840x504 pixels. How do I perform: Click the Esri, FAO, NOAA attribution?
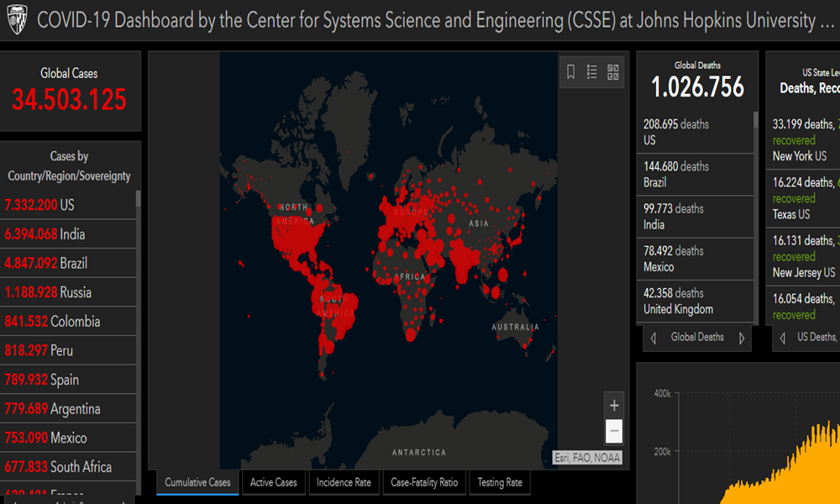(x=586, y=458)
